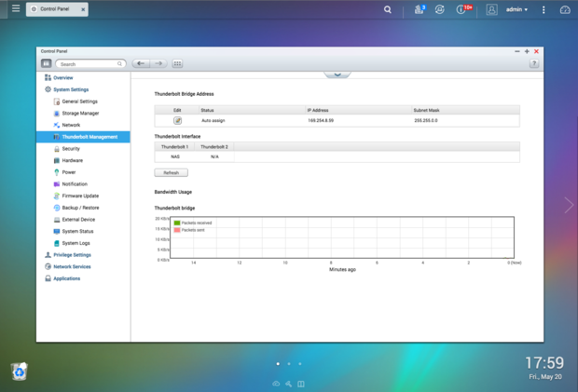Expand the collapsed top panel chevron

tap(337, 74)
